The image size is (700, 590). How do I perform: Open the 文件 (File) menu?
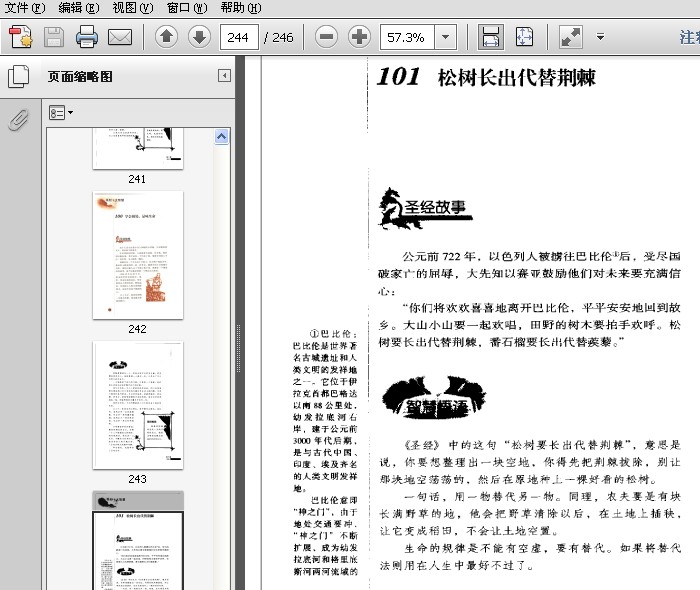[24, 8]
